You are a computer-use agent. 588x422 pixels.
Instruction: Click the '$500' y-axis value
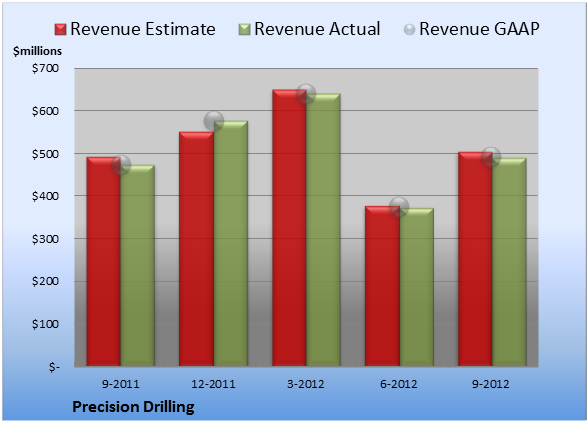point(45,154)
